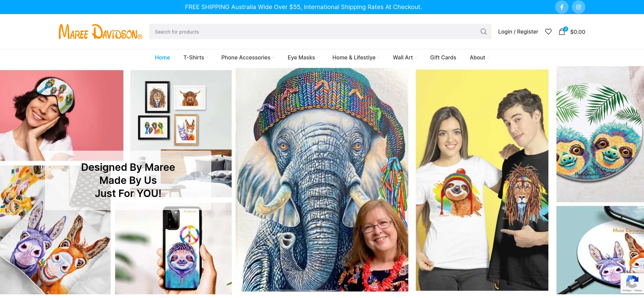644x298 pixels.
Task: Expand the T-Shirts menu dropdown
Action: (x=196, y=58)
